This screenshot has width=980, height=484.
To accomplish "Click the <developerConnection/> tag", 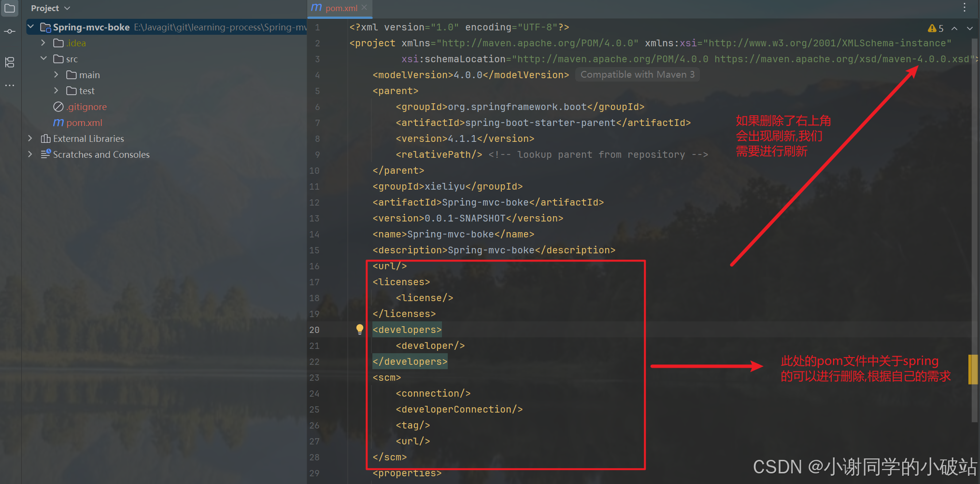I will click(459, 409).
